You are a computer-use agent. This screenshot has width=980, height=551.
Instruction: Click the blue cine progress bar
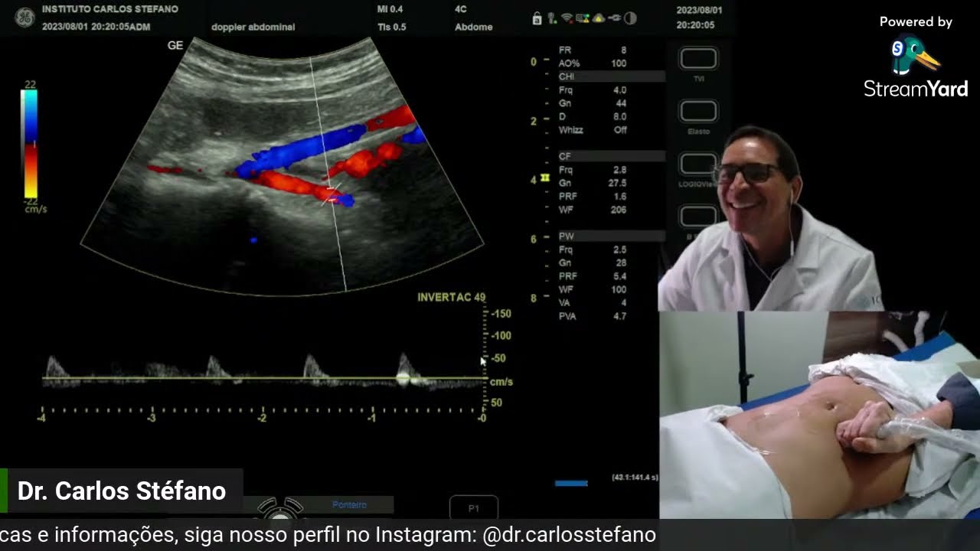[571, 484]
